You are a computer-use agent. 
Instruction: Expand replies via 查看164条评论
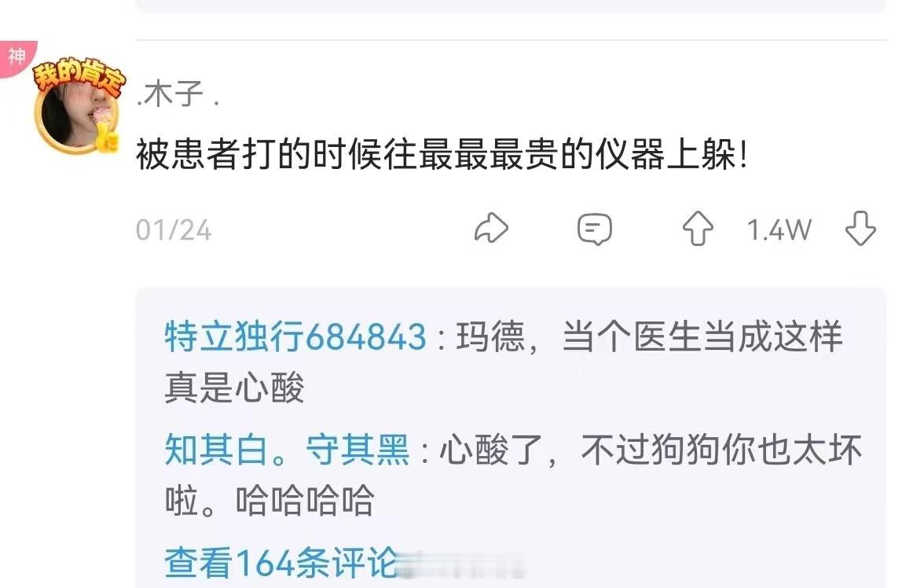[282, 563]
